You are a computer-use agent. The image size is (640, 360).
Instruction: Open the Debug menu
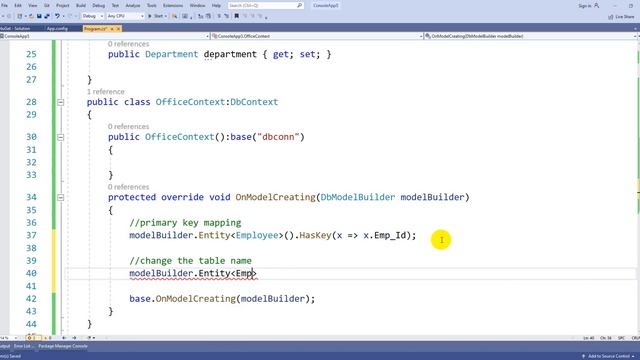[98, 6]
